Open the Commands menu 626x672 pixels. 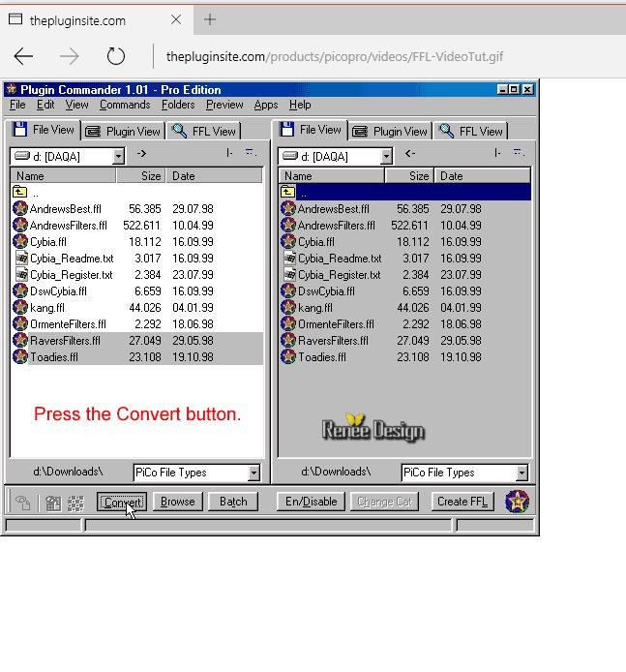(125, 105)
